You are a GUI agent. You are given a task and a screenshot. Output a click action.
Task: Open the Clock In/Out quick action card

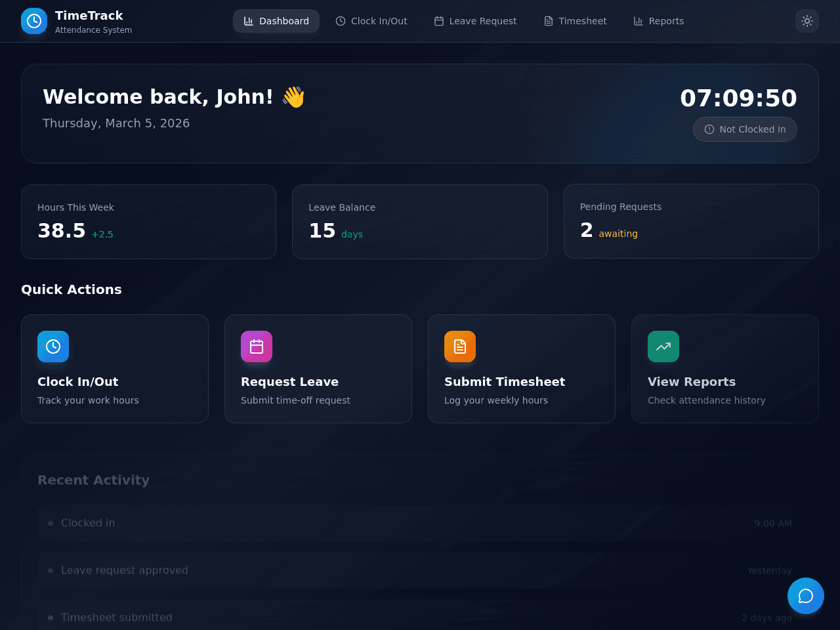pos(115,369)
